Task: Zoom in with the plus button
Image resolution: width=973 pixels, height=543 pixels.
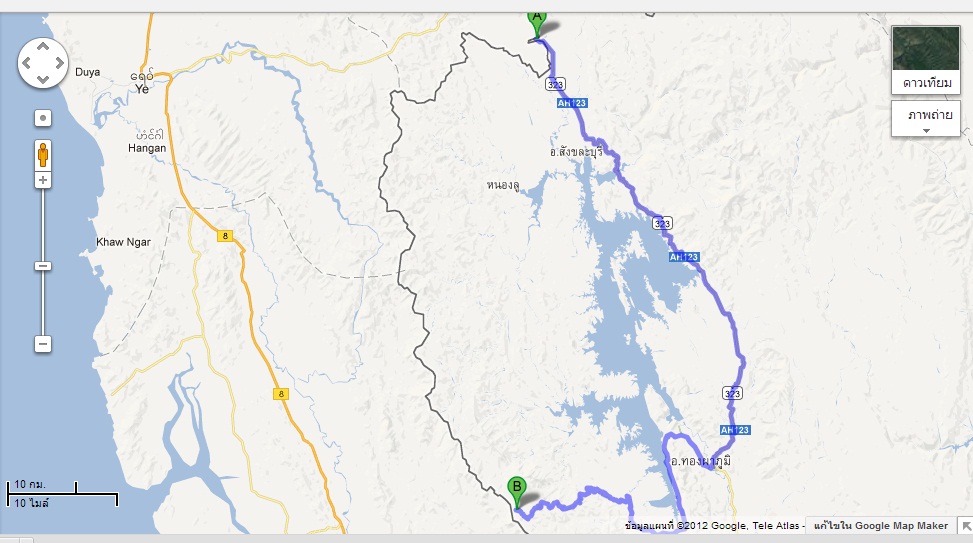Action: click(43, 181)
